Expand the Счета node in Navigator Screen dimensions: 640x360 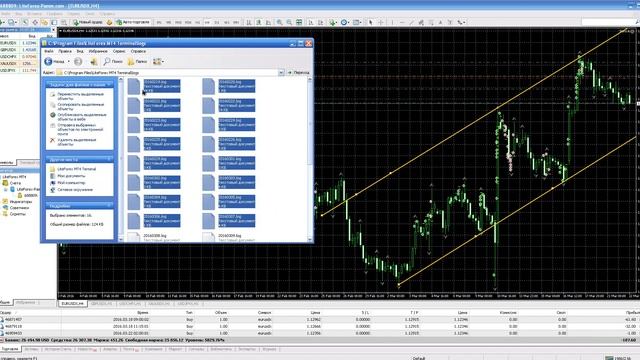pos(15,183)
